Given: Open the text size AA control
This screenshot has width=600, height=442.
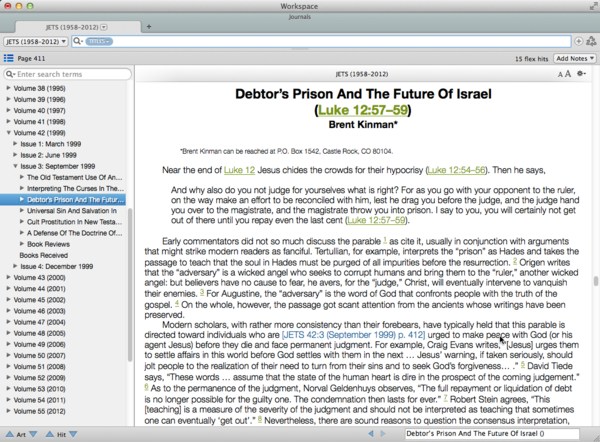Looking at the screenshot, I should coord(562,74).
